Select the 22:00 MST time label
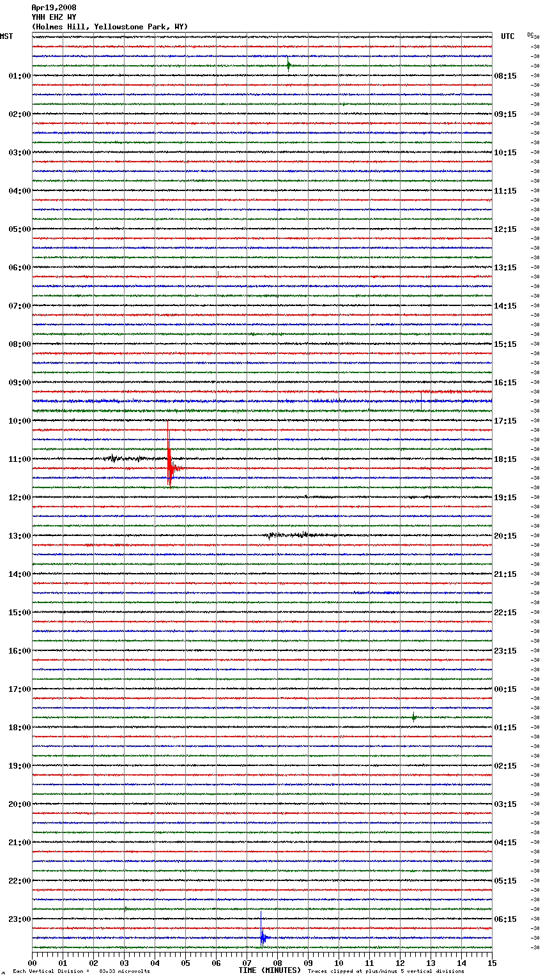 pyautogui.click(x=20, y=881)
